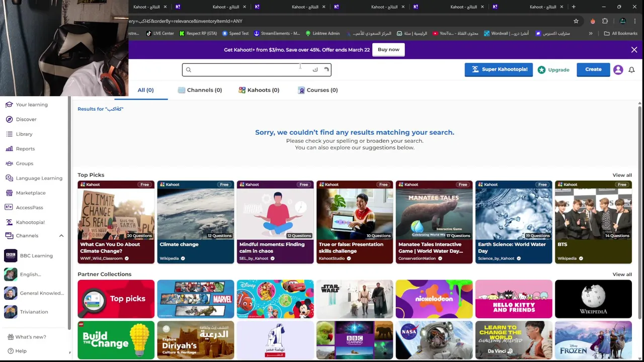Open Manatee Tales Interactive Game kahoot

click(434, 222)
